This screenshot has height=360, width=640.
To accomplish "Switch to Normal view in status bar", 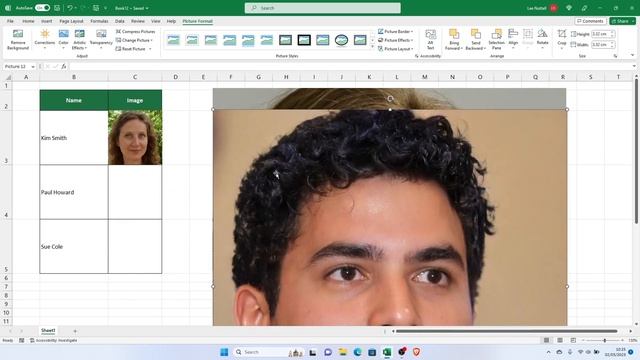I will (546, 340).
